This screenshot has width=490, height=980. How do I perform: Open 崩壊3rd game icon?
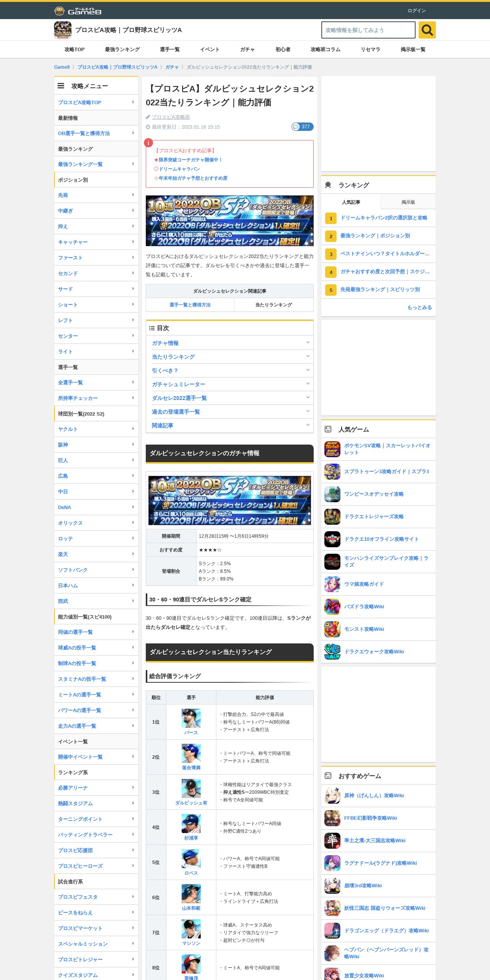tap(332, 886)
